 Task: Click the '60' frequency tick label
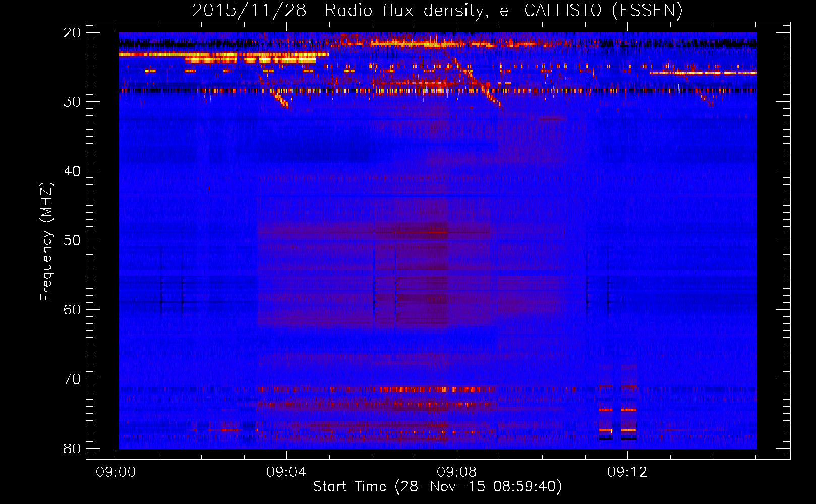72,310
